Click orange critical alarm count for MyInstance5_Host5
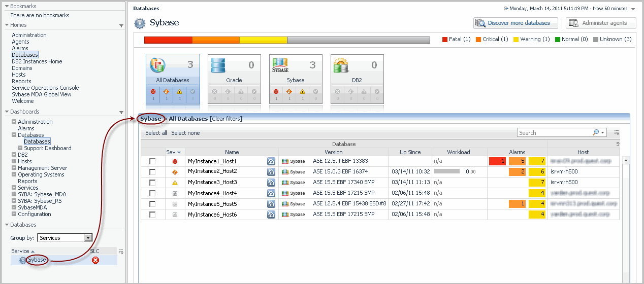The width and height of the screenshot is (644, 284). pyautogui.click(x=518, y=204)
